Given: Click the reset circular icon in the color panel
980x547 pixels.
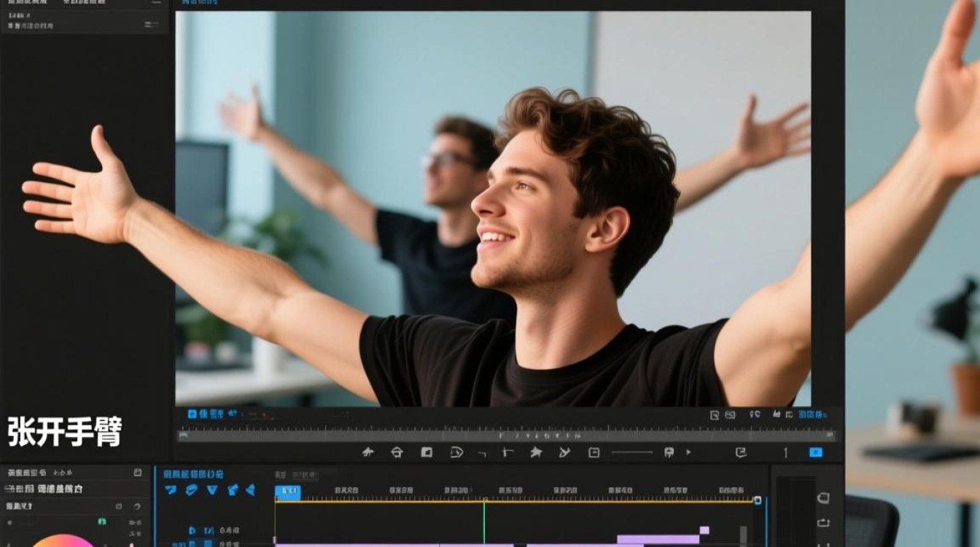Looking at the screenshot, I should click(x=136, y=506).
